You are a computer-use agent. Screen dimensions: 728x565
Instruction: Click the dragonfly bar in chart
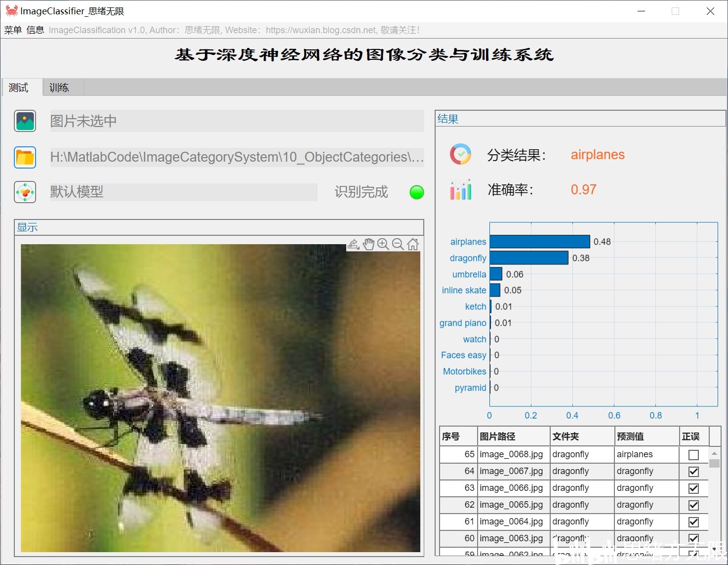point(529,258)
